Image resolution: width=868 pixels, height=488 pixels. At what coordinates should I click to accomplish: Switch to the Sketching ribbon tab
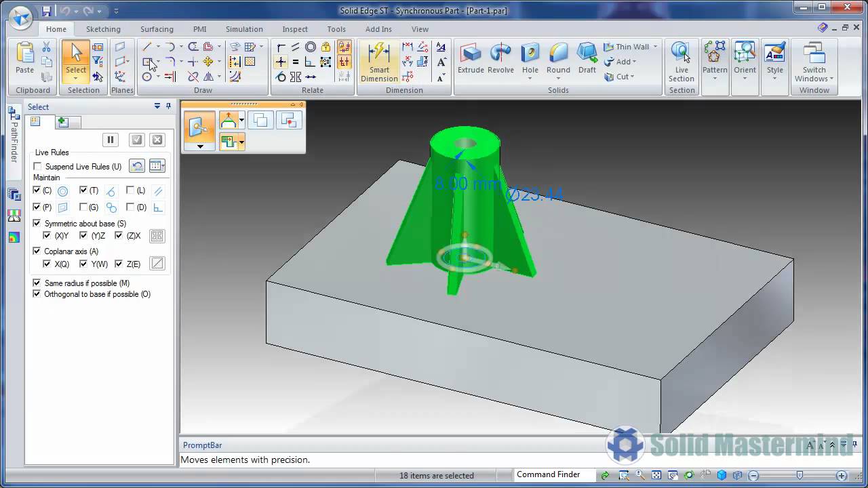point(103,29)
